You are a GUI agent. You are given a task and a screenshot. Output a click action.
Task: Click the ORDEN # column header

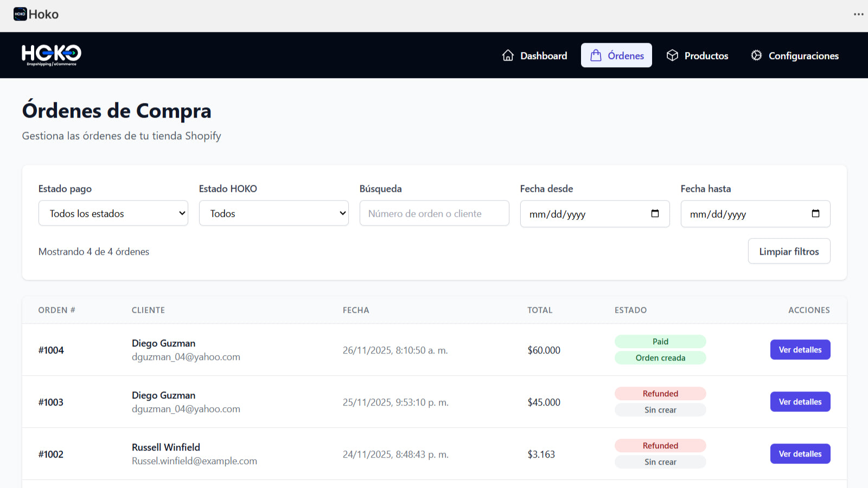click(x=57, y=310)
